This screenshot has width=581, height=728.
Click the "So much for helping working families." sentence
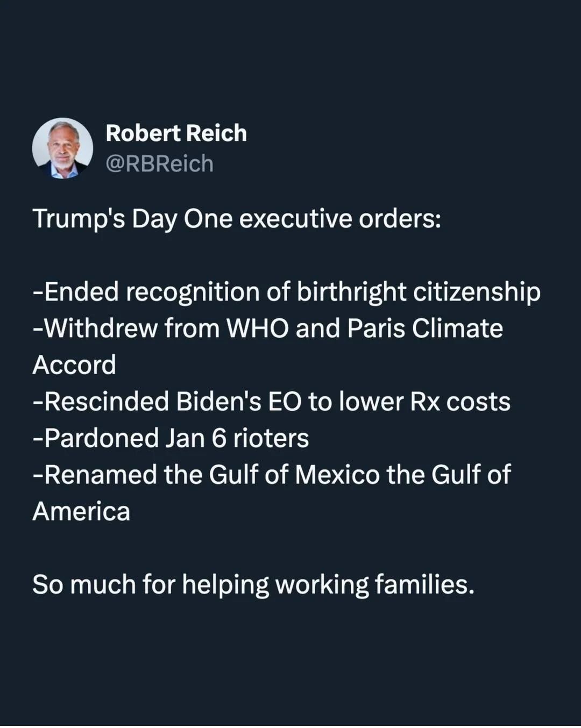point(253,585)
